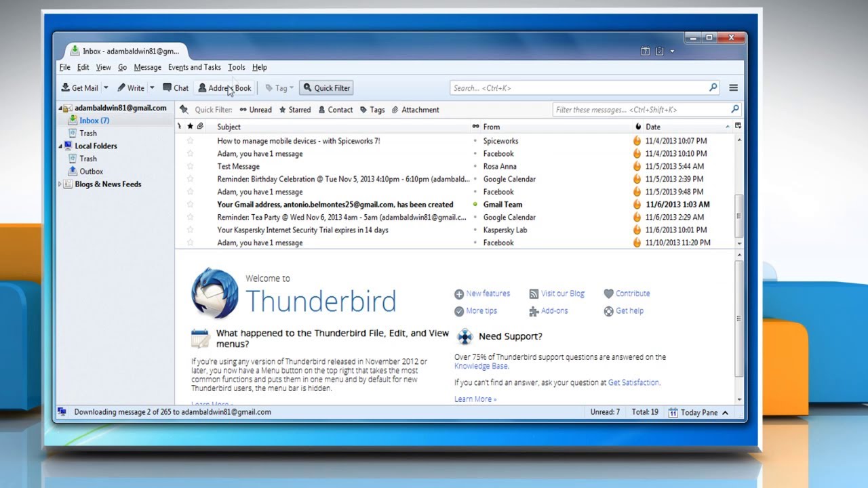Viewport: 868px width, 488px height.
Task: Open the list-all-tabs dropdown arrow
Action: 672,51
